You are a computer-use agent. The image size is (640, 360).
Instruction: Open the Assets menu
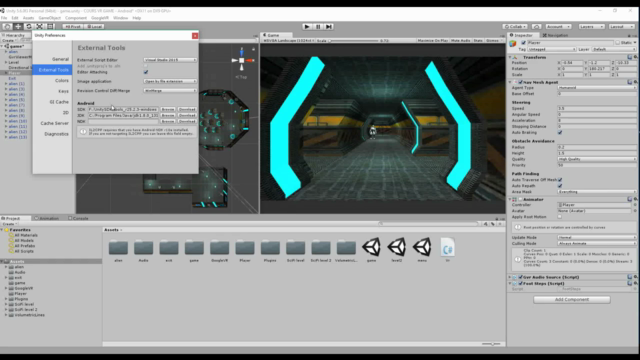[29, 18]
